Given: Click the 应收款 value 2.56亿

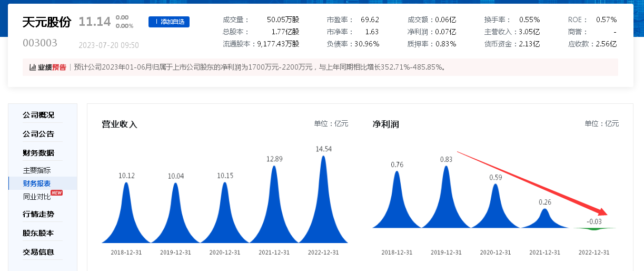Looking at the screenshot, I should tap(606, 44).
